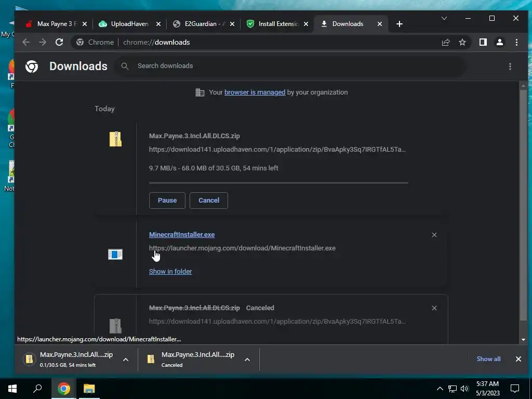Expand options for canceled shelf download

(247, 360)
